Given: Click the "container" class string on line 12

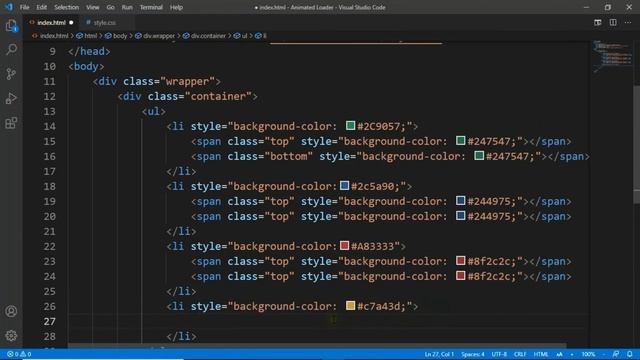Looking at the screenshot, I should (218, 96).
